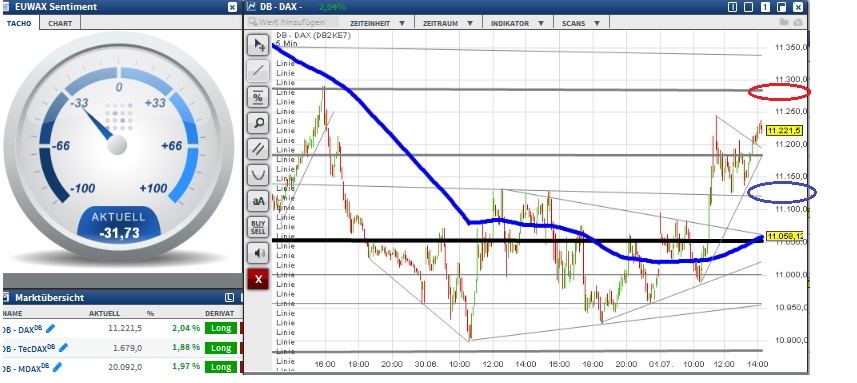Click the 1,88 % change in TecDAX row
The width and height of the screenshot is (857, 383).
186,348
